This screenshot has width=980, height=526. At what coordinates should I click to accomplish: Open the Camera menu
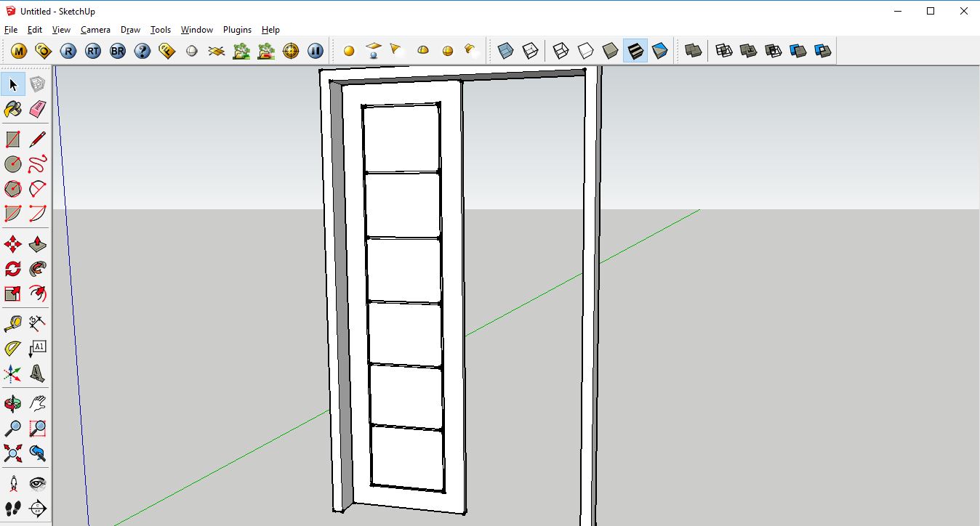tap(95, 30)
